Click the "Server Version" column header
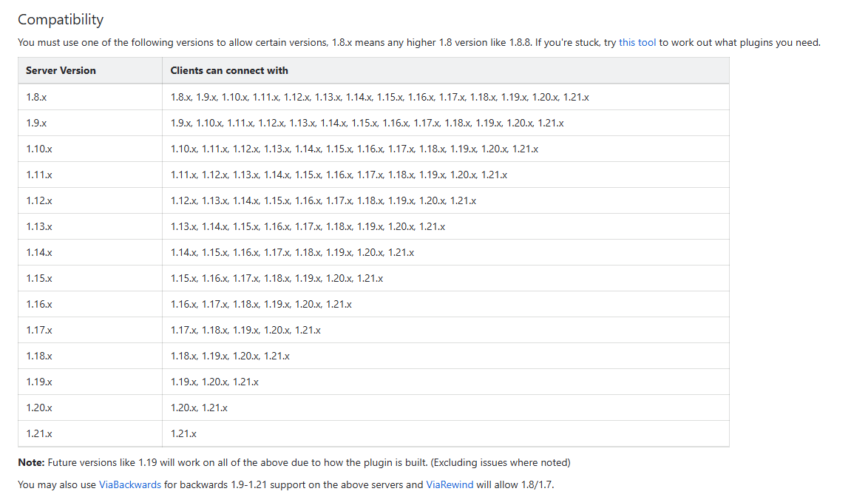Screen dimensions: 868x497 coord(61,70)
